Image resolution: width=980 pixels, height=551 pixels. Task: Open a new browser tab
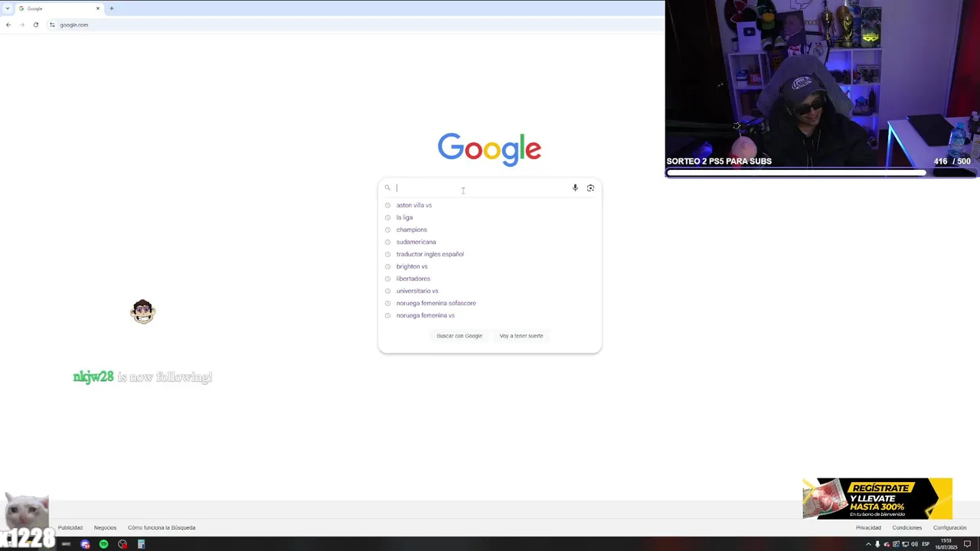pyautogui.click(x=112, y=8)
